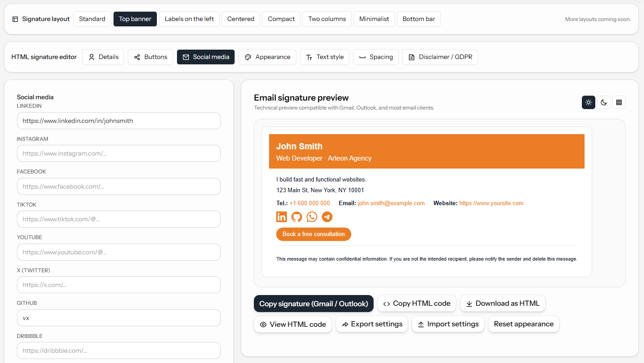This screenshot has height=363, width=644.
Task: Click the Telegram icon in the preview
Action: (x=327, y=217)
